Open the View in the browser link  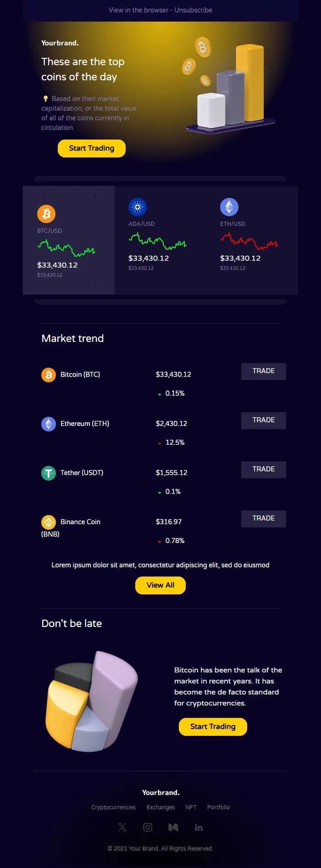tap(138, 10)
